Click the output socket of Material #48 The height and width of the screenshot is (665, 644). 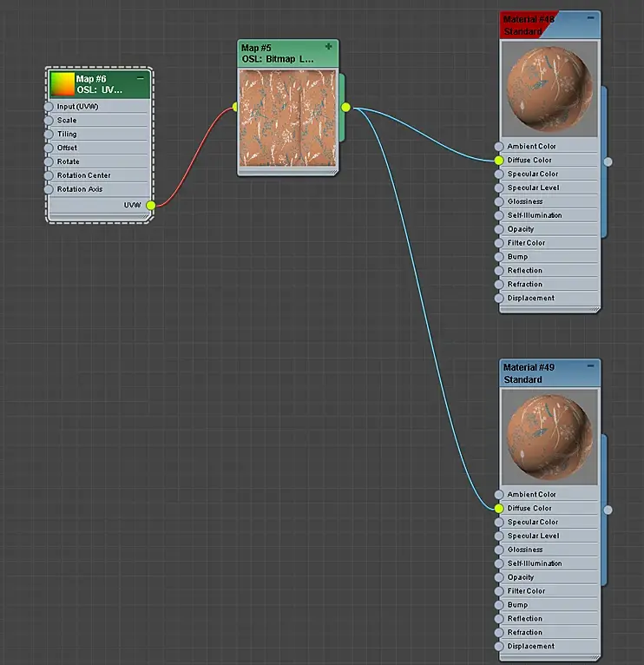tap(608, 161)
